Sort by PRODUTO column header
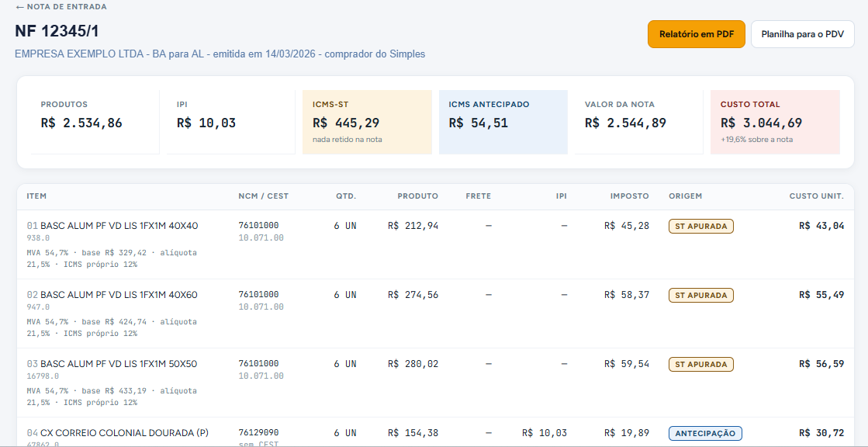 (418, 196)
